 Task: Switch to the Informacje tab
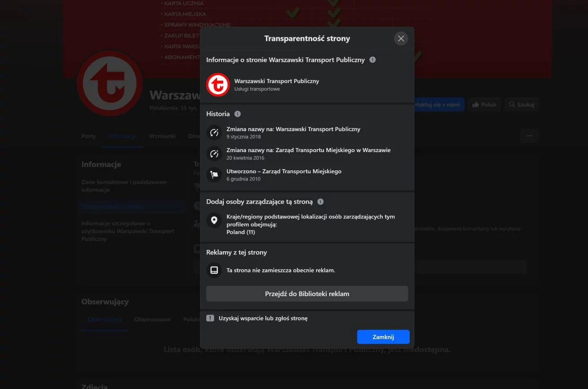coord(122,136)
